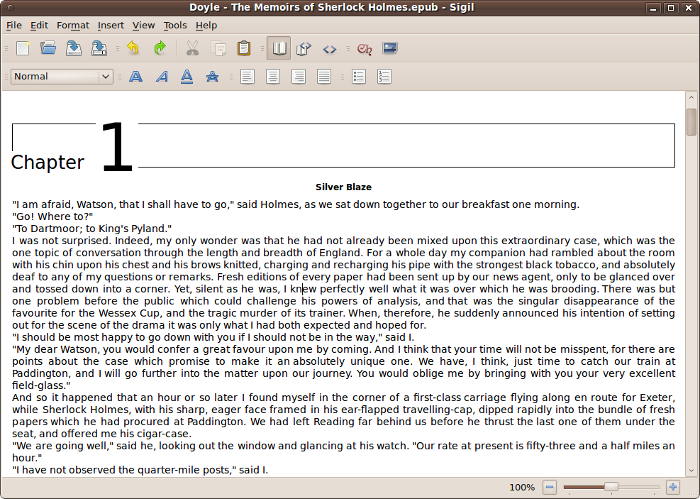This screenshot has width=700, height=499.
Task: Zoom out with the minus button
Action: pos(550,487)
